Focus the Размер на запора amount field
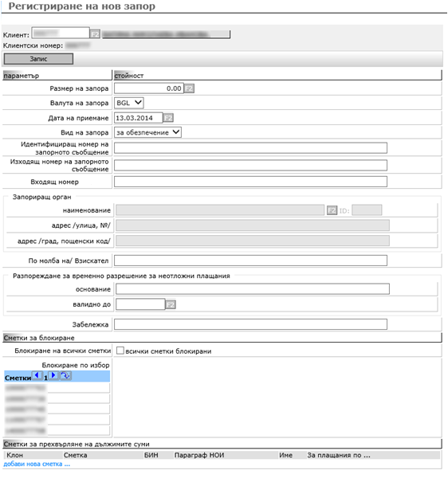The height and width of the screenshot is (482, 448). (149, 88)
